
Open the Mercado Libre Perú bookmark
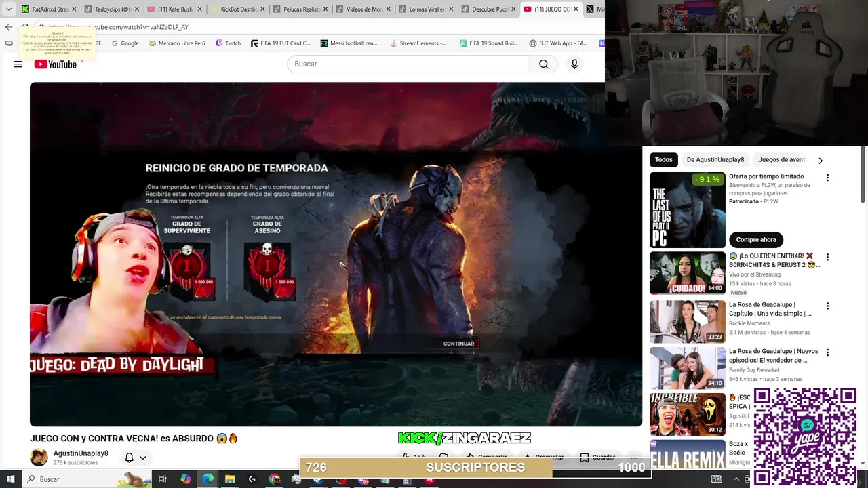[177, 43]
